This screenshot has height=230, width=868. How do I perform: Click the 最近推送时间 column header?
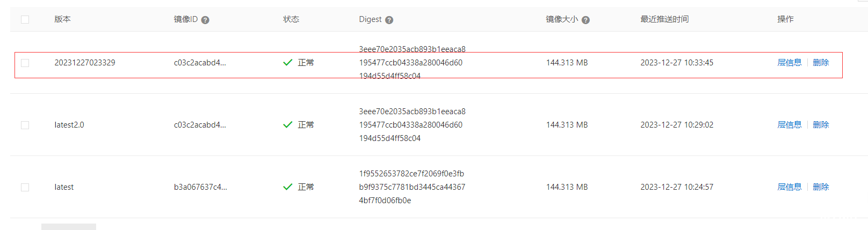(664, 19)
